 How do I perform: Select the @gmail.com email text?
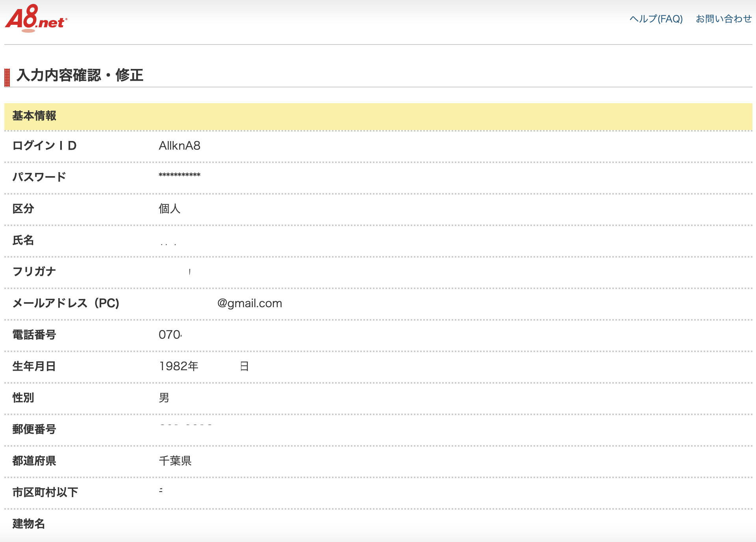[250, 303]
